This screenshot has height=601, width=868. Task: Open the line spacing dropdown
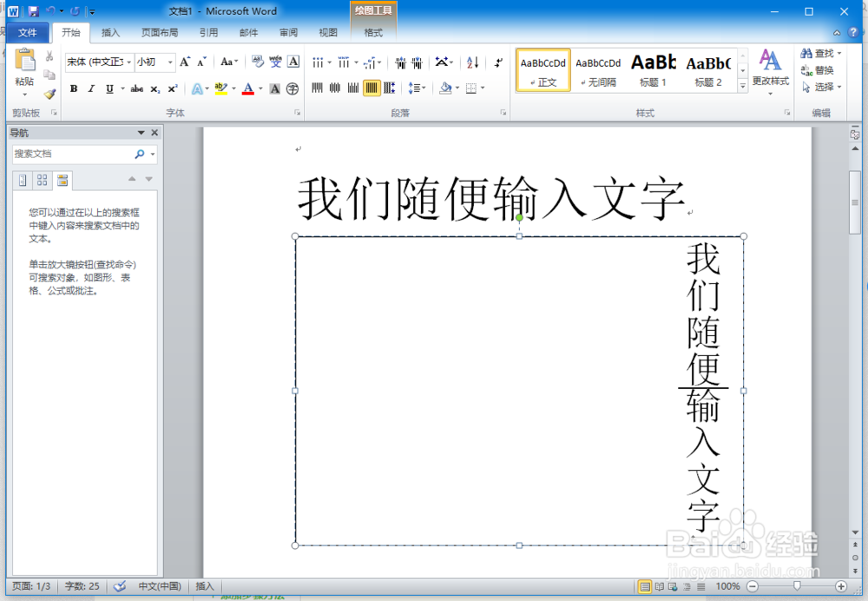click(x=417, y=88)
